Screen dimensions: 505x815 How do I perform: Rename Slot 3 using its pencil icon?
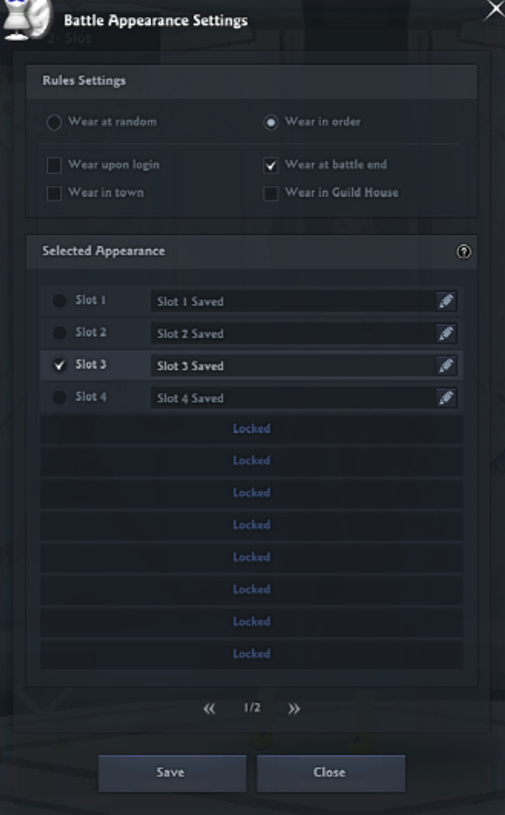coord(446,365)
